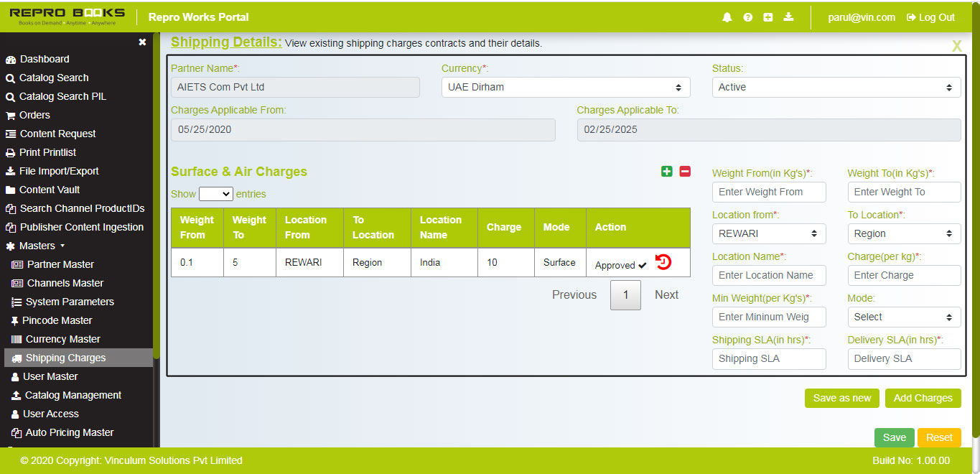The image size is (980, 474).
Task: Add a new charge row with the green plus
Action: [666, 172]
